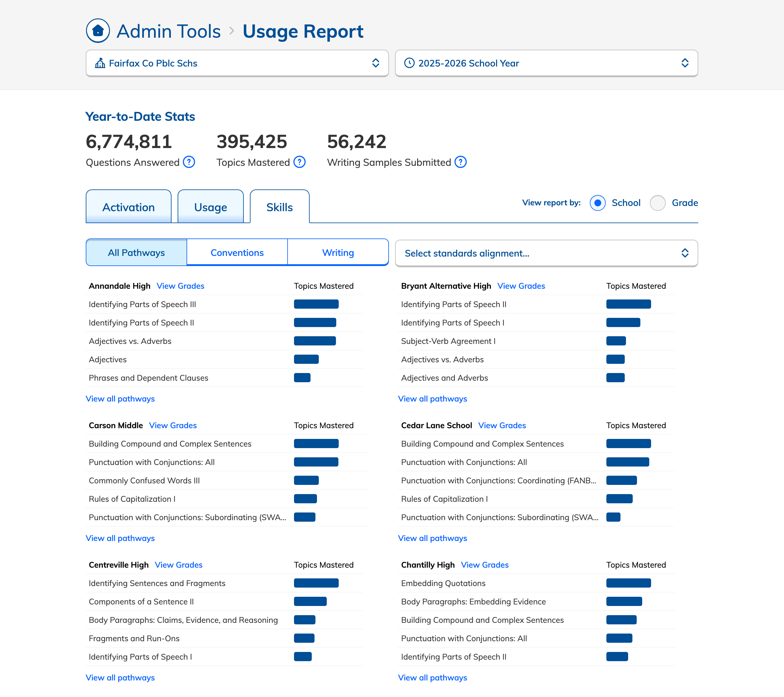784x697 pixels.
Task: Open the 2025-2026 School Year dropdown
Action: click(x=546, y=63)
